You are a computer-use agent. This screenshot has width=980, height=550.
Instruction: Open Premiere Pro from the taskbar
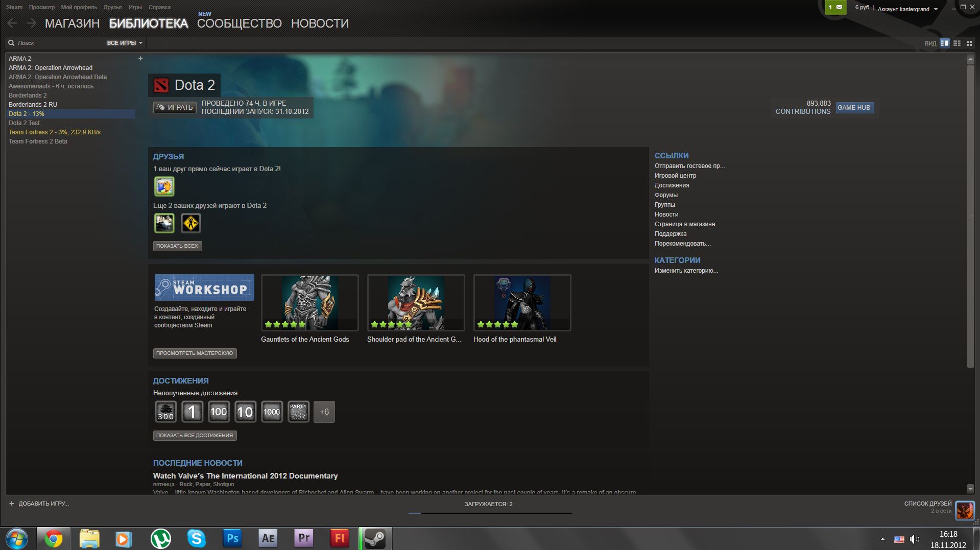click(x=304, y=539)
